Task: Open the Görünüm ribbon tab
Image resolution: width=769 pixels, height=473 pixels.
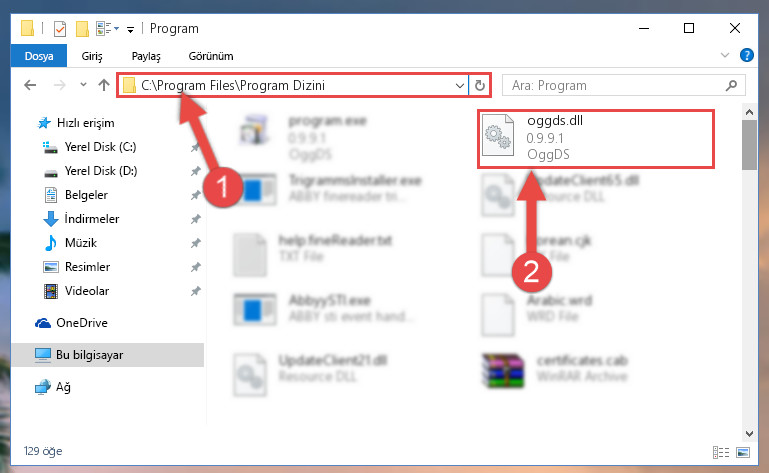Action: 211,56
